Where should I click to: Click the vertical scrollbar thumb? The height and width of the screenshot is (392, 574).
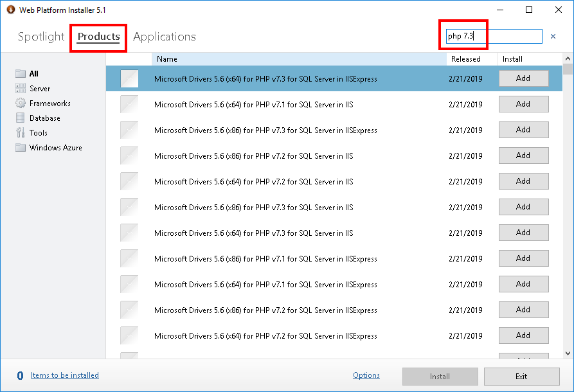coord(568,69)
